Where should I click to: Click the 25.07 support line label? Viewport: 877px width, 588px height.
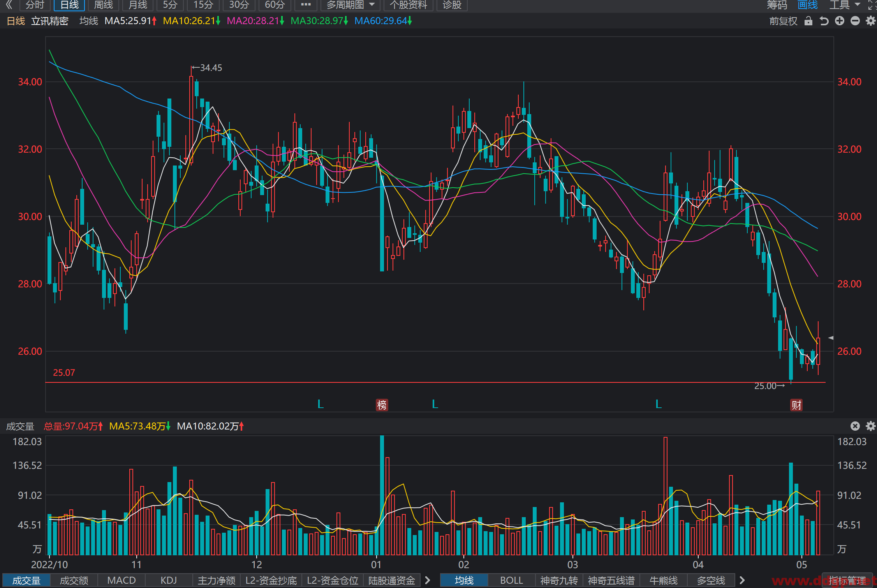point(64,373)
